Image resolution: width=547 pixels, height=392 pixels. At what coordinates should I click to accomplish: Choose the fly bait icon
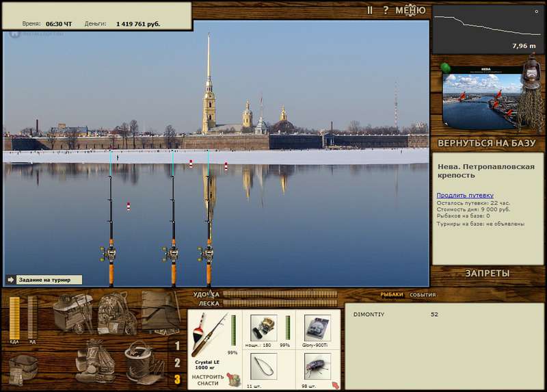[317, 367]
